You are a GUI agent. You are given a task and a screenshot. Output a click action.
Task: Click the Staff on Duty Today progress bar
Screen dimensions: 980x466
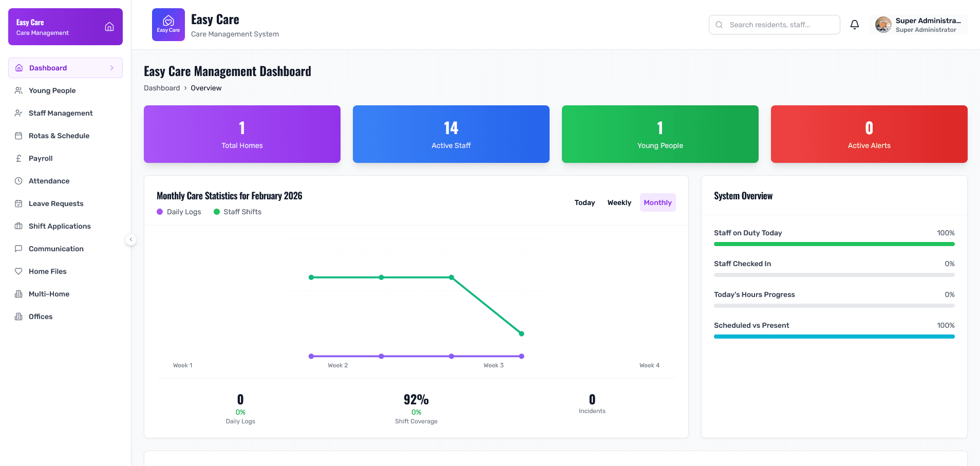pyautogui.click(x=834, y=244)
